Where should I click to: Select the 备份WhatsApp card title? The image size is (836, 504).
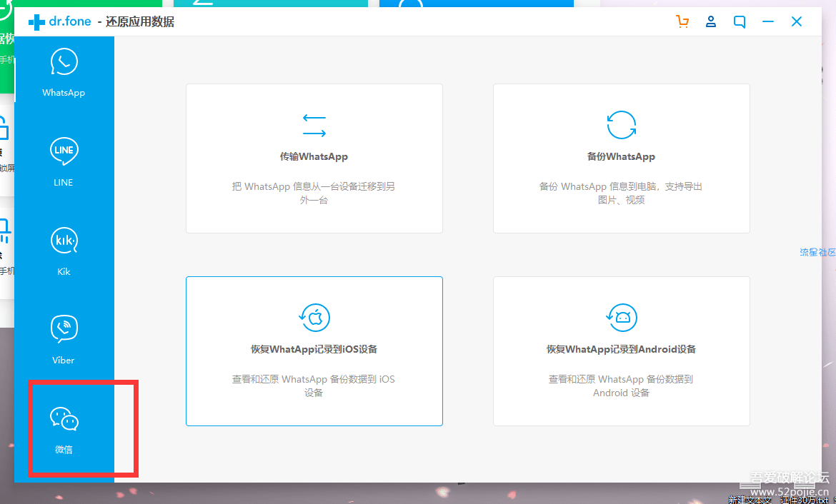point(621,156)
